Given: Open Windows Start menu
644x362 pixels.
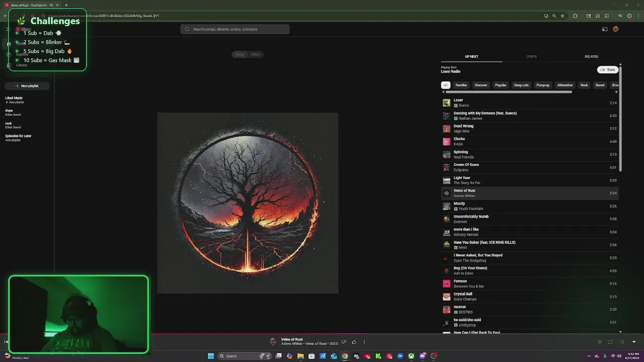Looking at the screenshot, I should (211, 356).
